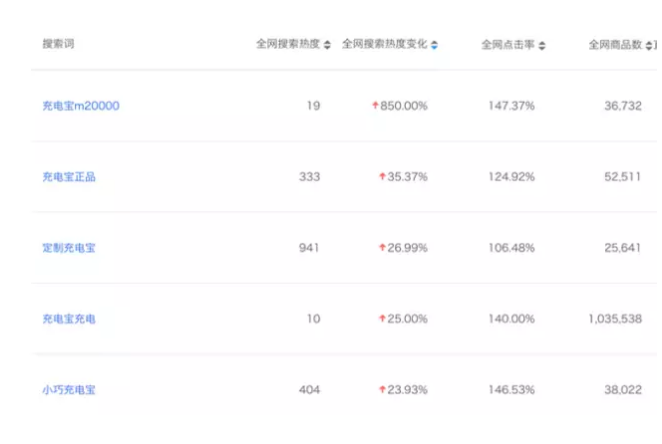
Task: Select the 1,035,538 product count cell
Action: point(614,319)
